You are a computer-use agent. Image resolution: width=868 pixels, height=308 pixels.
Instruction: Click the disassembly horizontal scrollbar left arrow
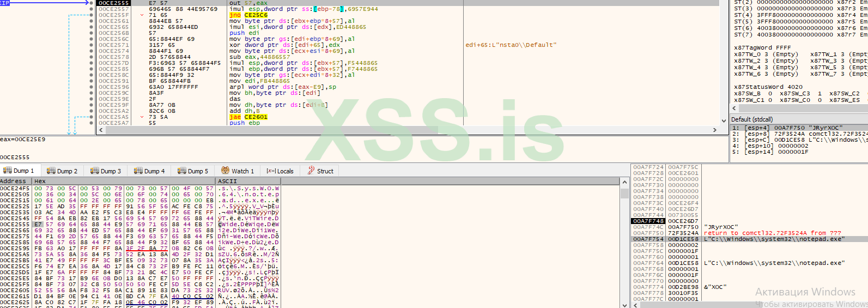click(x=101, y=130)
